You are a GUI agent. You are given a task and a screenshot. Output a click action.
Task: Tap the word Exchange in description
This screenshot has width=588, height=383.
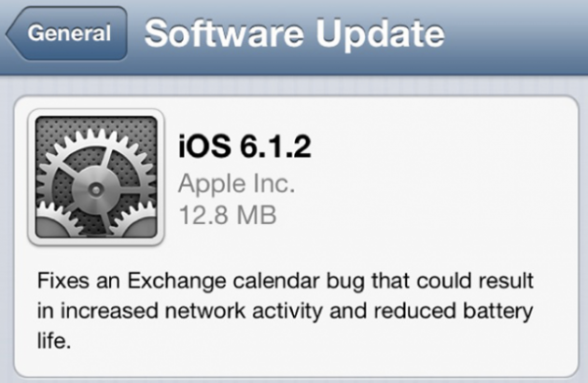[x=176, y=281]
